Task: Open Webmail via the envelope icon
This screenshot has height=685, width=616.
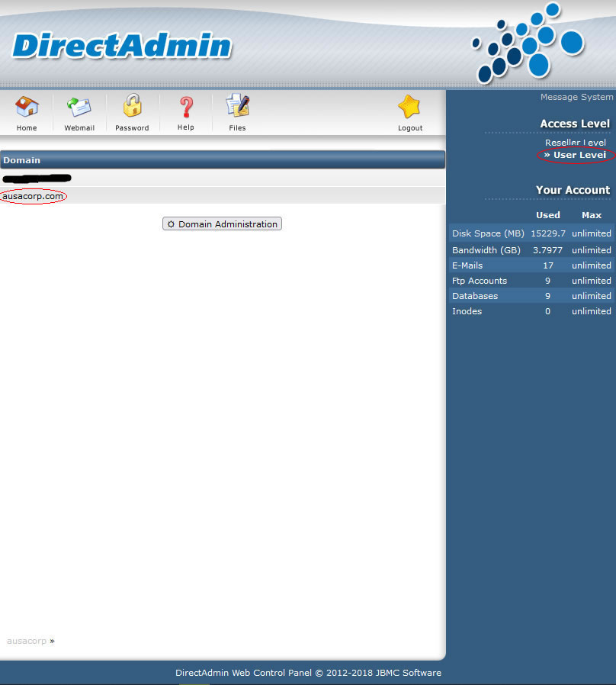Action: tap(79, 108)
